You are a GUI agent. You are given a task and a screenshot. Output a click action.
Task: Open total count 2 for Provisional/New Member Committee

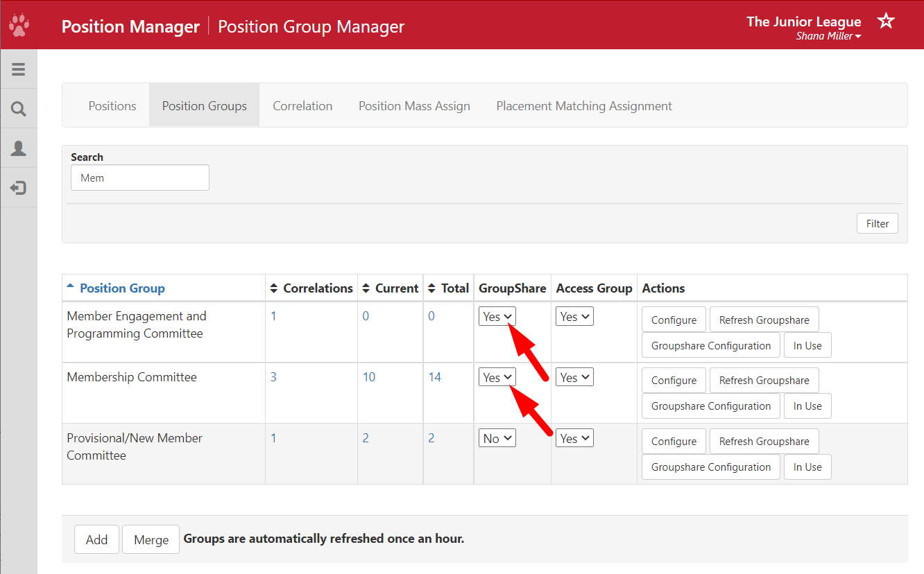click(431, 438)
